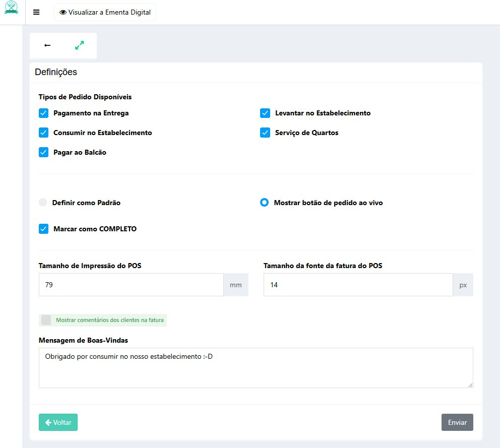Enable Mostrar comentários dos clientes na fatura

click(x=46, y=320)
